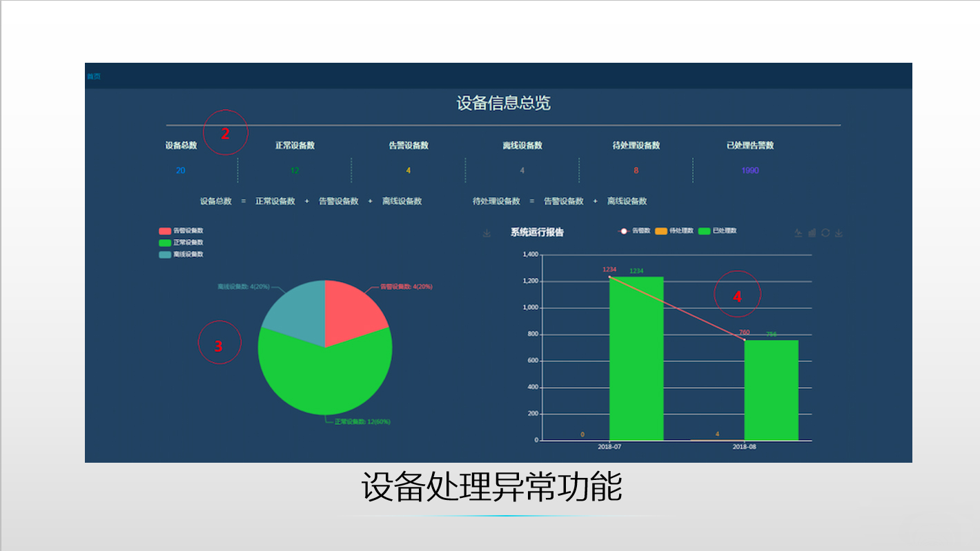Toggle 正常设备数 in pie legend
The height and width of the screenshot is (551, 980).
(x=181, y=243)
